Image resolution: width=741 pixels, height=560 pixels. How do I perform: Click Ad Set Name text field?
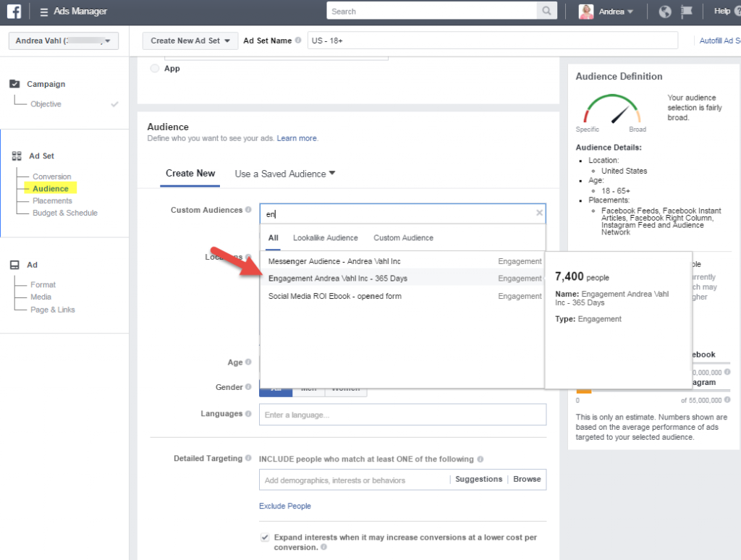click(492, 41)
